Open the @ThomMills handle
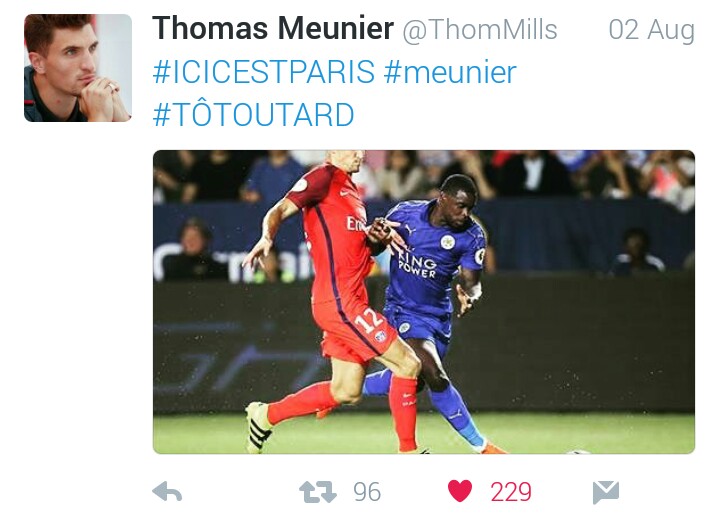The image size is (720, 516). [x=480, y=30]
